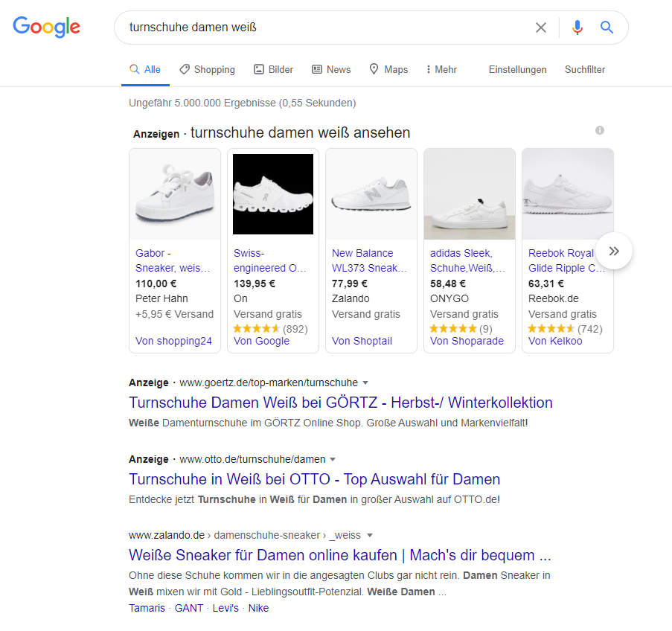Viewport: 672px width, 631px height.
Task: Open the News tab
Action: (331, 69)
